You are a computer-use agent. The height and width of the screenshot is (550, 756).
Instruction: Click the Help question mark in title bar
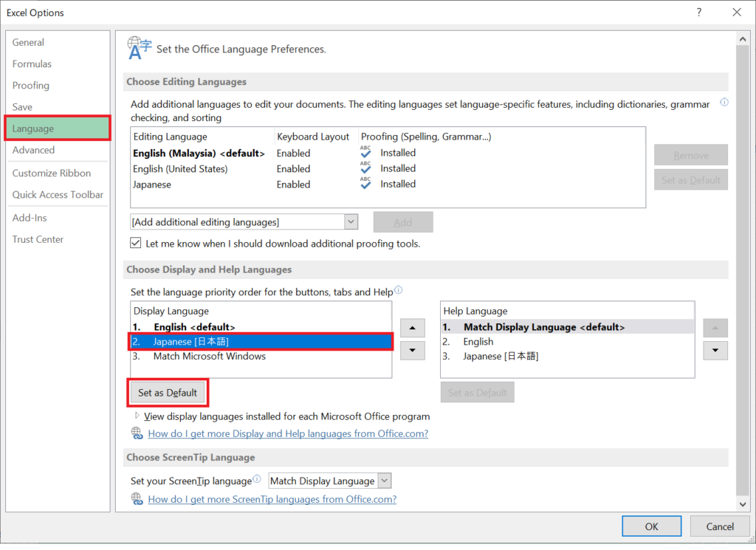point(699,13)
